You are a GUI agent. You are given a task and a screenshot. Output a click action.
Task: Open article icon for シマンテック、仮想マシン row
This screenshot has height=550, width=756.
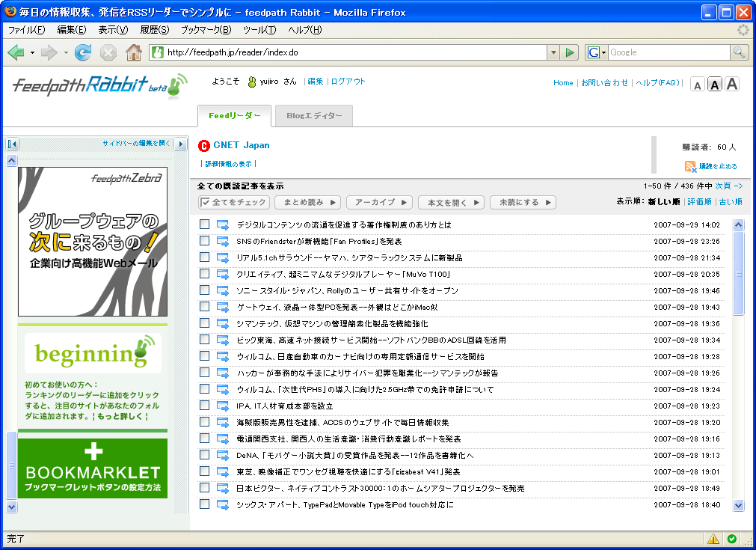pyautogui.click(x=222, y=323)
